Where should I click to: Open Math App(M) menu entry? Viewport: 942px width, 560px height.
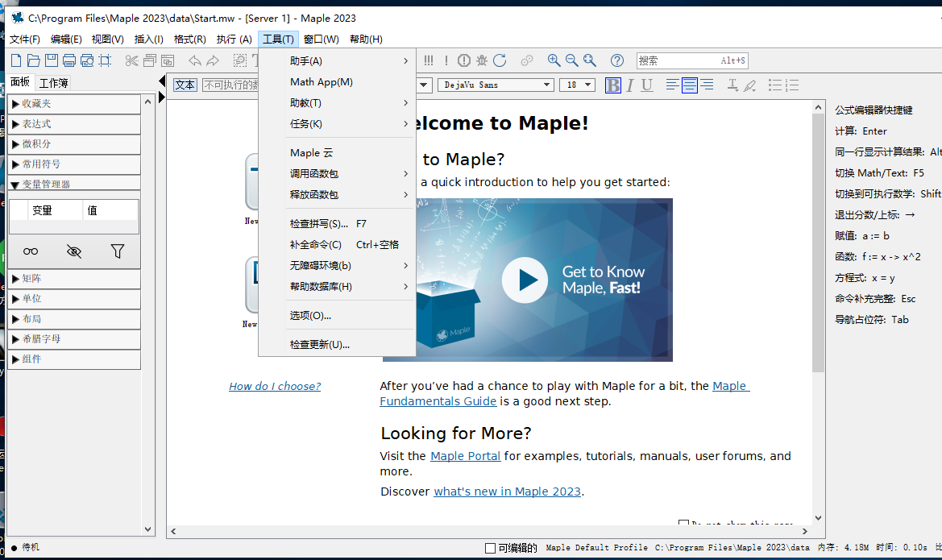(x=337, y=81)
